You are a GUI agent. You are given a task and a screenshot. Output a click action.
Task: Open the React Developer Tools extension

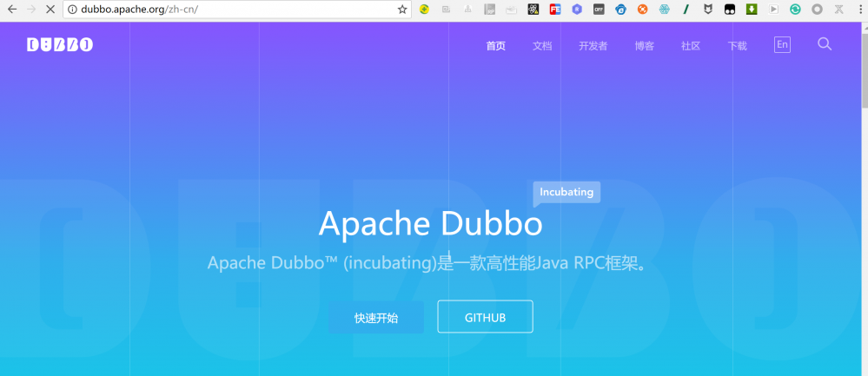pyautogui.click(x=533, y=10)
